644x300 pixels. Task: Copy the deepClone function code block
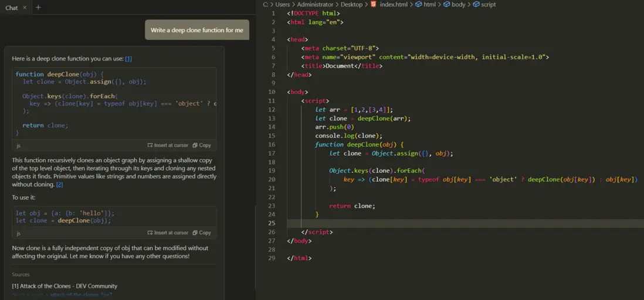[x=201, y=145]
